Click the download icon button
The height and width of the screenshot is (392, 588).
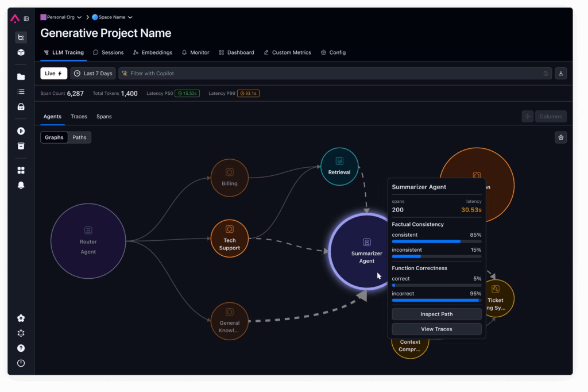[560, 74]
